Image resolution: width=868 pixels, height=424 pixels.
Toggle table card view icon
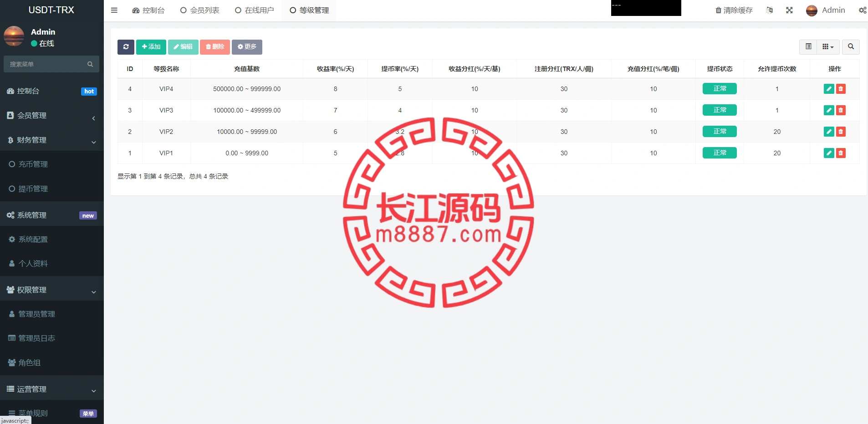[x=808, y=47]
